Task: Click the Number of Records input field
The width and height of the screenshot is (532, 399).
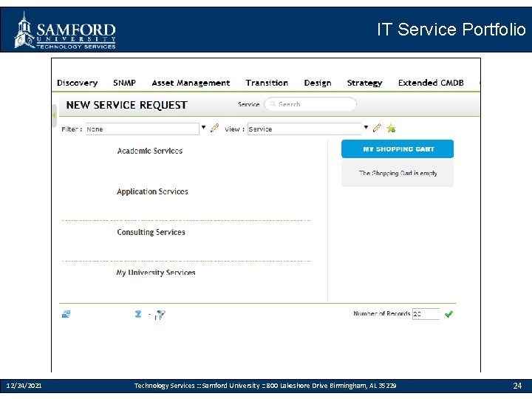Action: pos(426,314)
